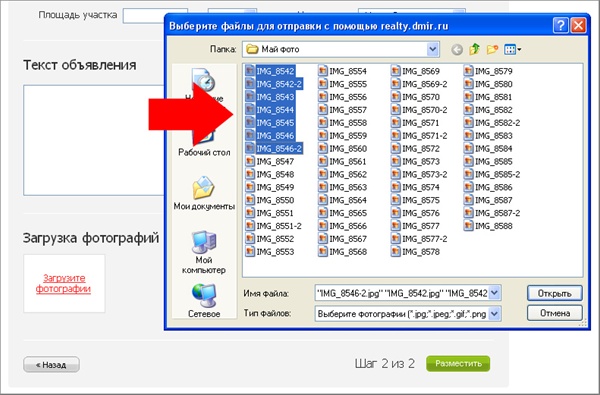Click the Загрузите фотографии link
This screenshot has width=600, height=395.
tap(64, 284)
